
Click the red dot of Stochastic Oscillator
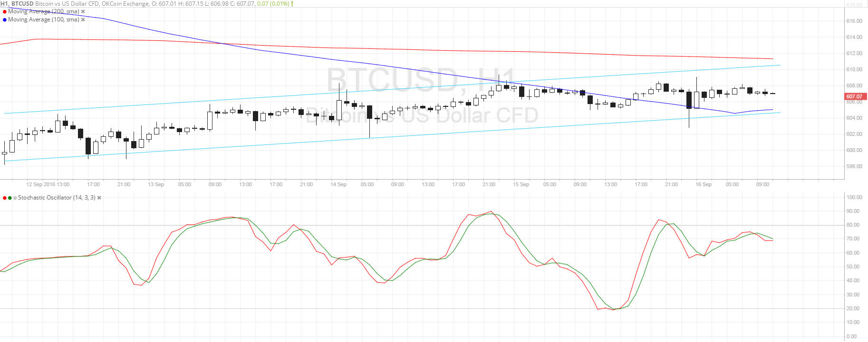coord(5,198)
